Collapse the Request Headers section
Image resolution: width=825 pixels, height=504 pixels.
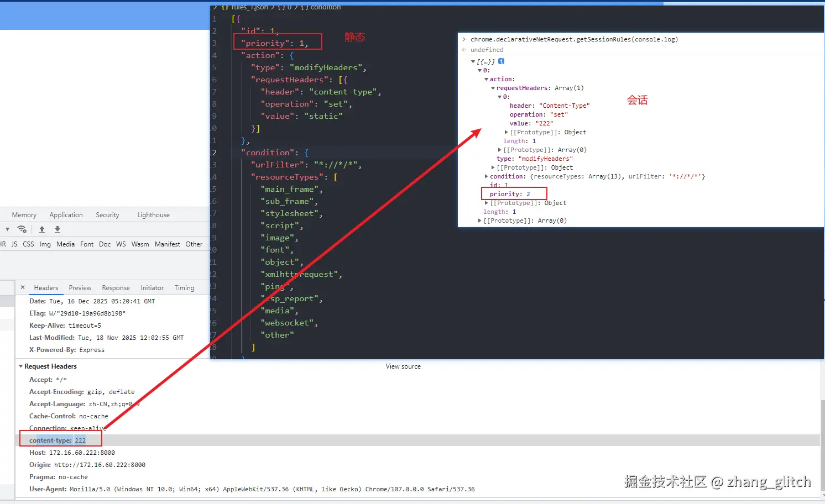point(21,366)
